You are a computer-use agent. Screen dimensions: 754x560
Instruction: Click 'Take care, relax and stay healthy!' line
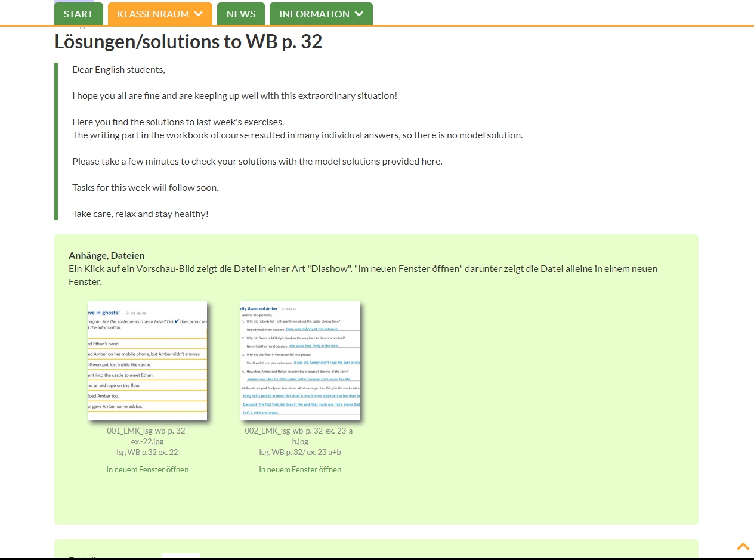pyautogui.click(x=140, y=214)
